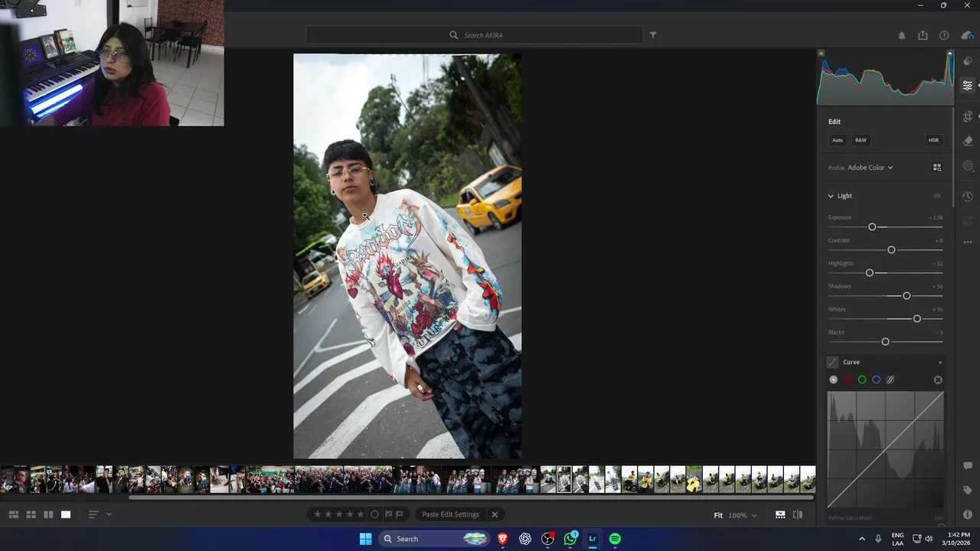This screenshot has height=551, width=980.
Task: Toggle the shadow clipping indicator on histogram
Action: pos(821,54)
